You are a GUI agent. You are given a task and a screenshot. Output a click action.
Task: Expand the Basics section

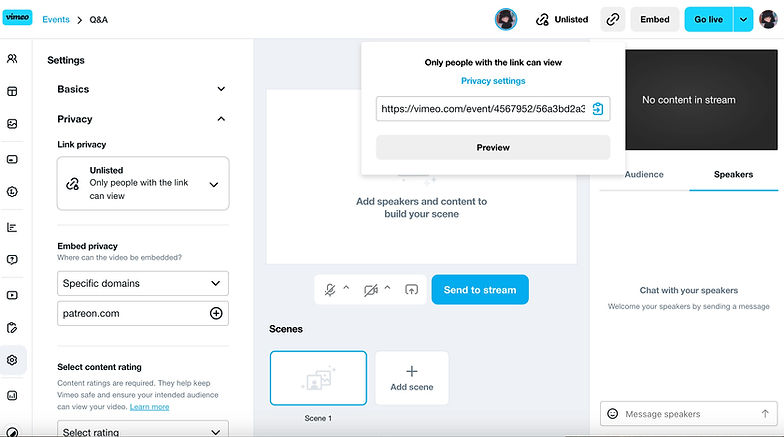221,89
